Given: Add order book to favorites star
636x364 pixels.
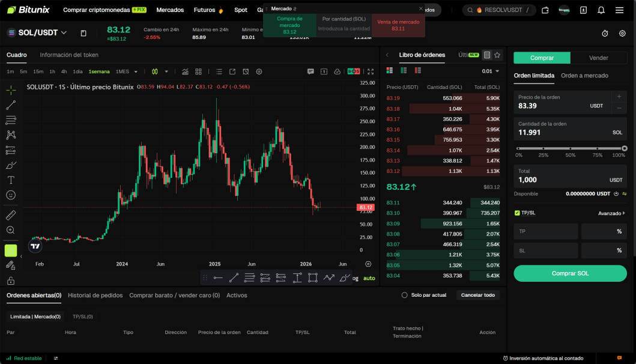Looking at the screenshot, I should (x=497, y=55).
